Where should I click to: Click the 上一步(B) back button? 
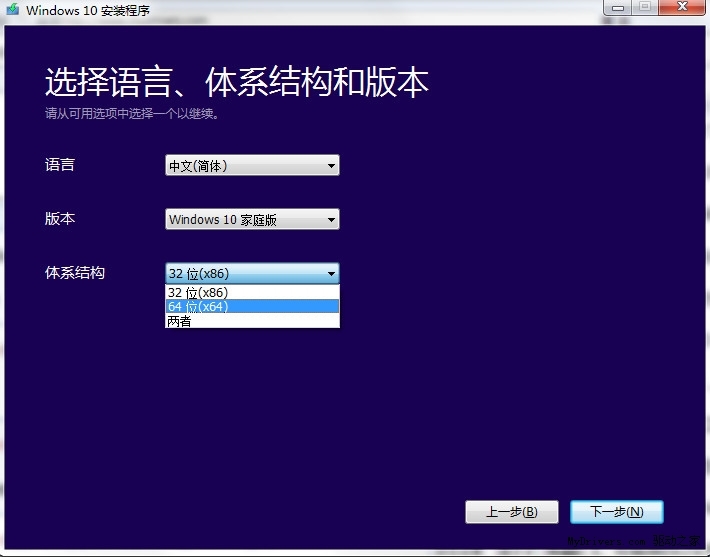click(512, 512)
